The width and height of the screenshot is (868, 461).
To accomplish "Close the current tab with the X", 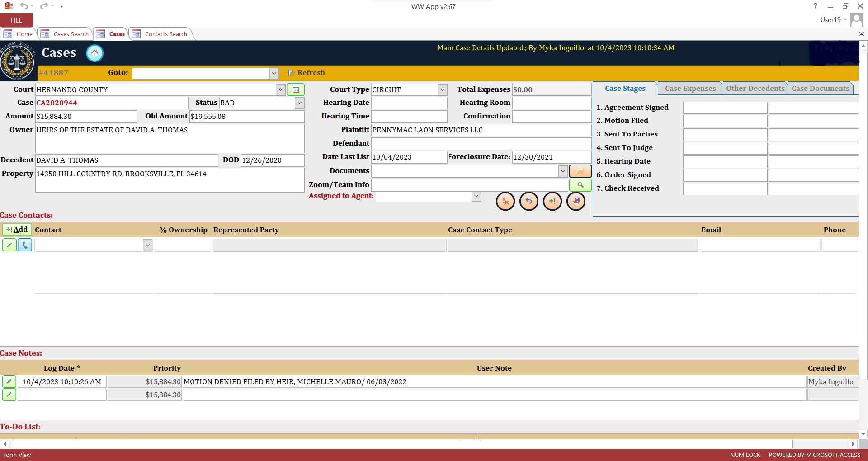I will 861,34.
